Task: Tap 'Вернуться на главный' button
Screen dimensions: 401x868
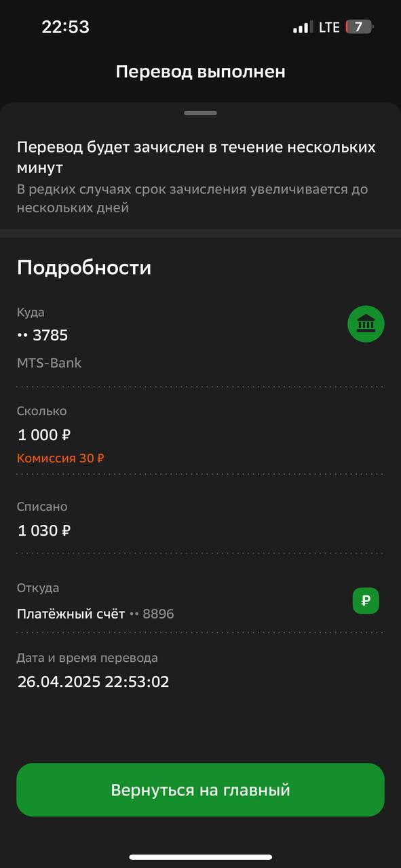Action: tap(200, 790)
